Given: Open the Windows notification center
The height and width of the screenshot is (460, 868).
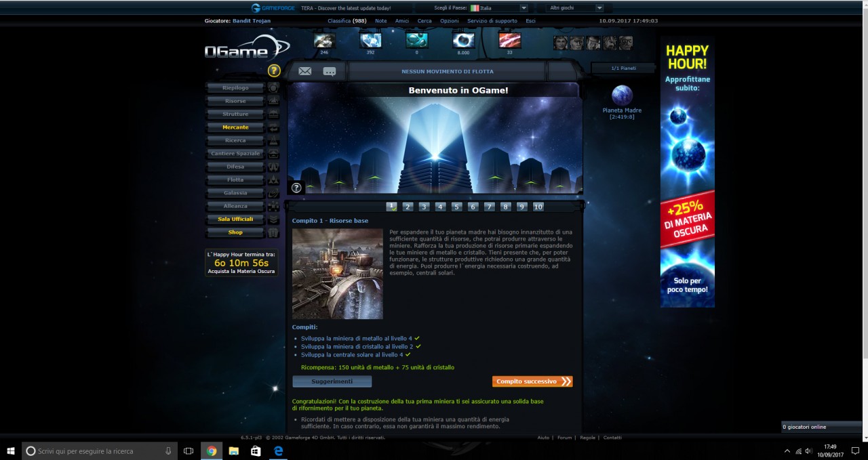Looking at the screenshot, I should (855, 451).
